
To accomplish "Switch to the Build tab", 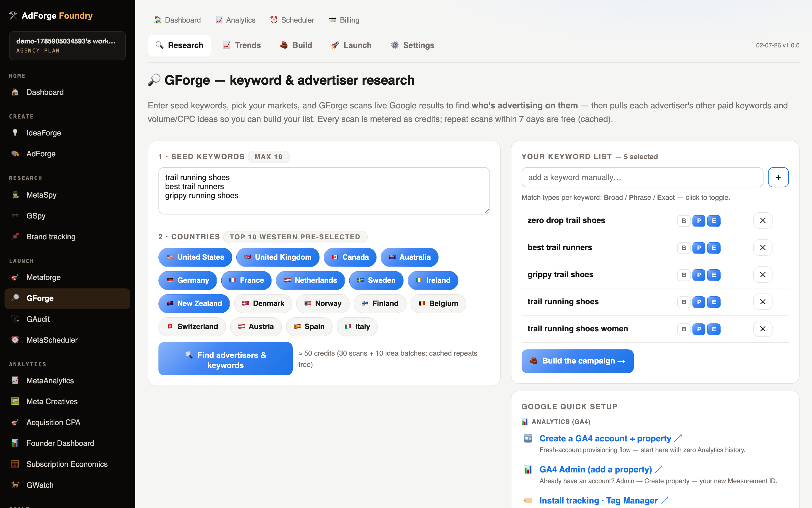I will [x=296, y=45].
